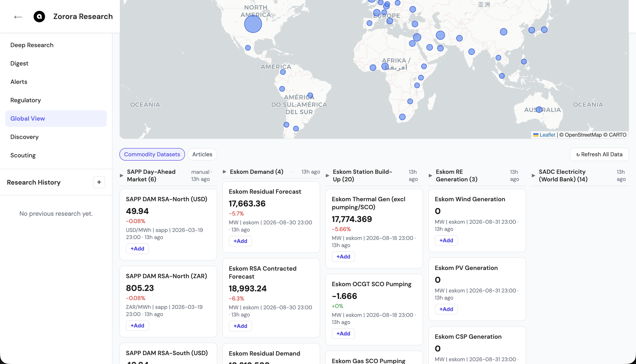
Task: Add SAPP DAM RSA-North (USD) dataset
Action: pyautogui.click(x=137, y=249)
